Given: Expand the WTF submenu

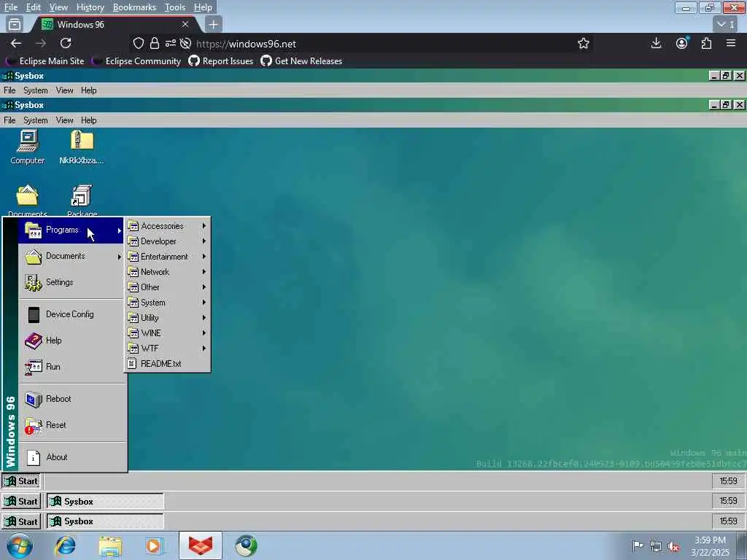Looking at the screenshot, I should click(167, 348).
